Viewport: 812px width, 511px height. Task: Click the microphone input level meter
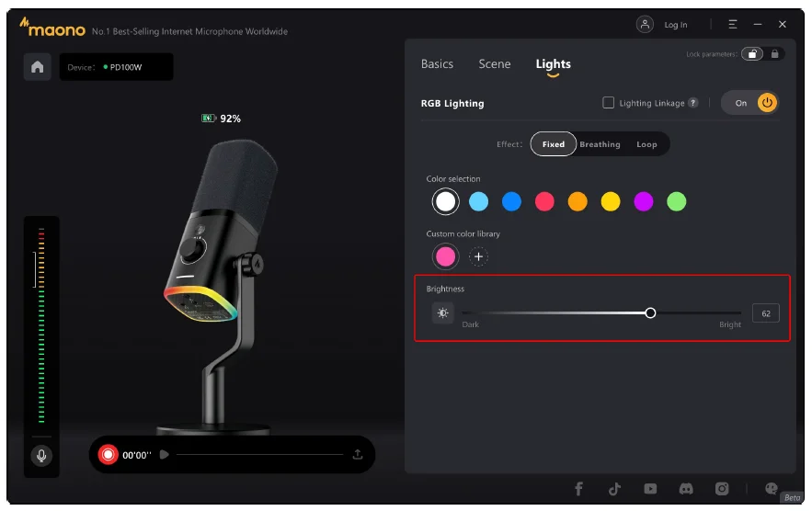click(x=40, y=325)
